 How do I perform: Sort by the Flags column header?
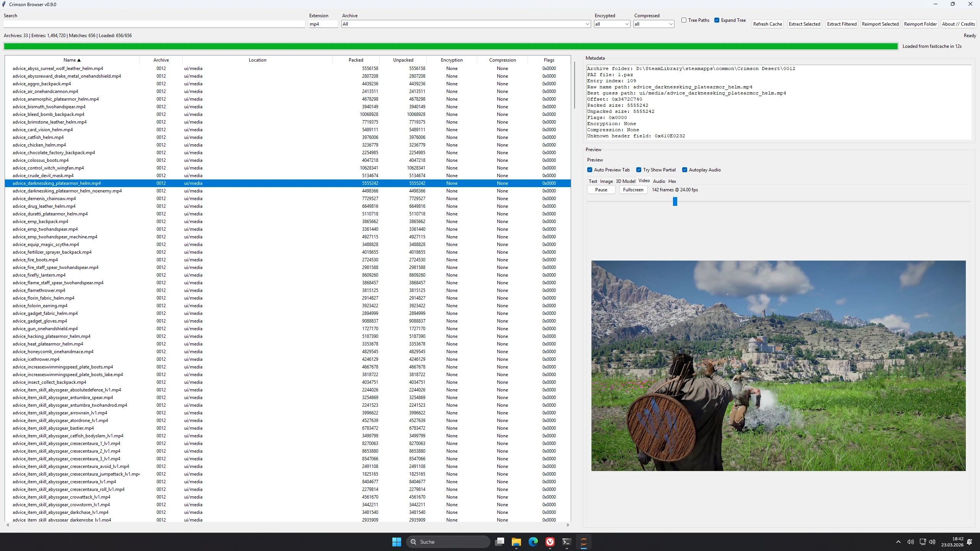549,60
